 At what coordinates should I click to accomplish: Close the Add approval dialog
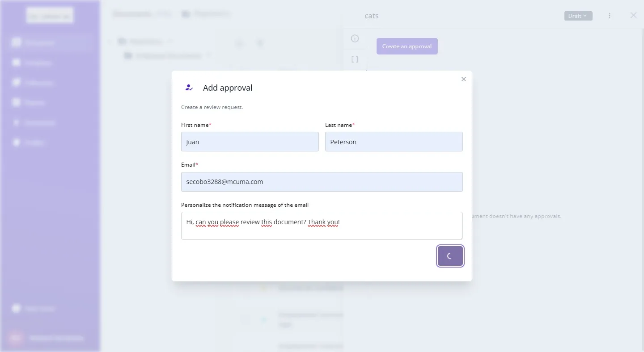coord(463,79)
